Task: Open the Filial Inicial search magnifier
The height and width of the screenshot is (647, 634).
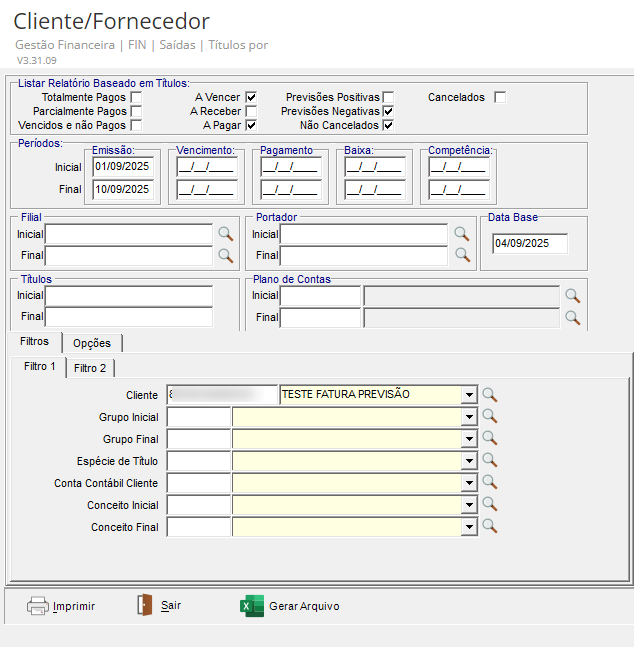Action: pos(225,234)
